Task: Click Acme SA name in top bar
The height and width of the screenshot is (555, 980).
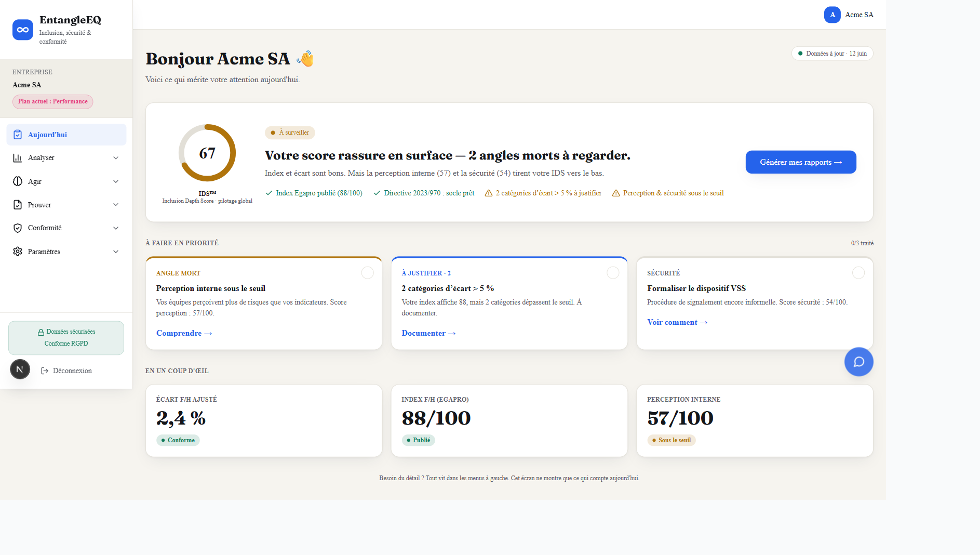Action: tap(859, 15)
